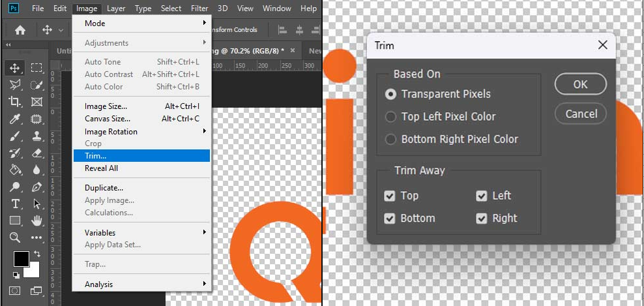
Task: Select the Zoom magnifier tool
Action: coord(15,237)
